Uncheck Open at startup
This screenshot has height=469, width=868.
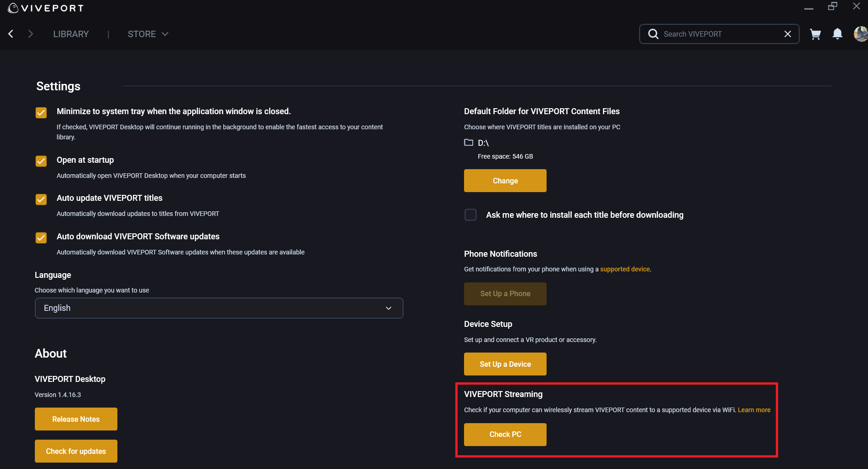pyautogui.click(x=41, y=161)
